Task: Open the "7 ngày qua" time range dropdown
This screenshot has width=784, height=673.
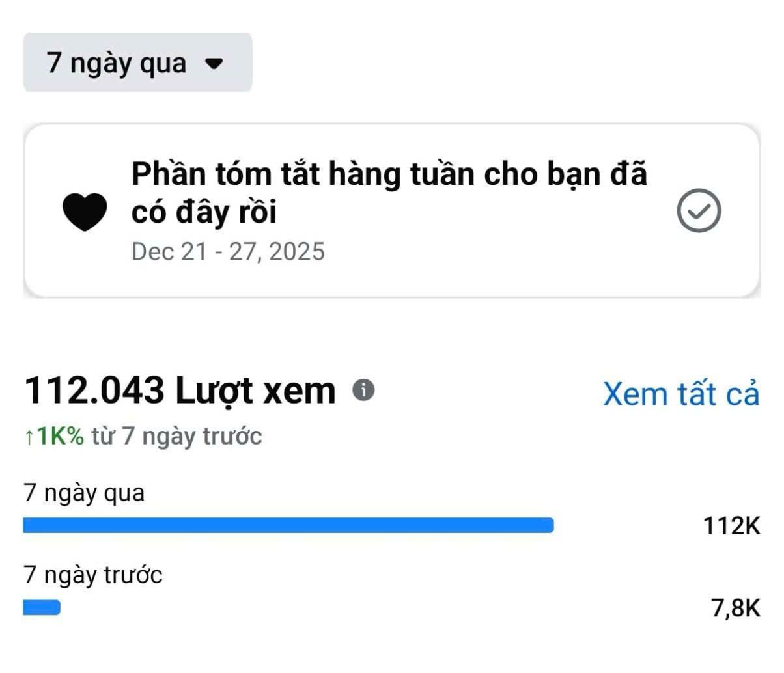Action: [x=137, y=62]
